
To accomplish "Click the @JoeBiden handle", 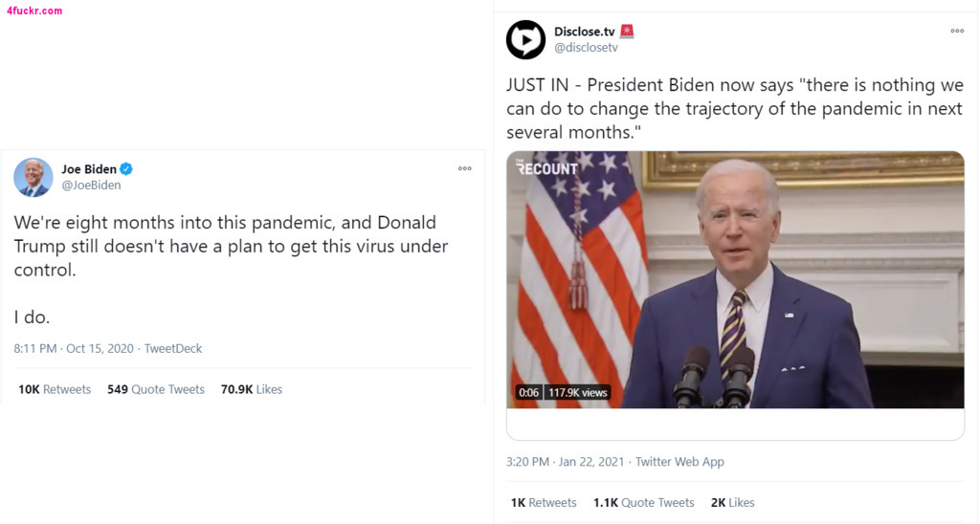I will pos(91,186).
